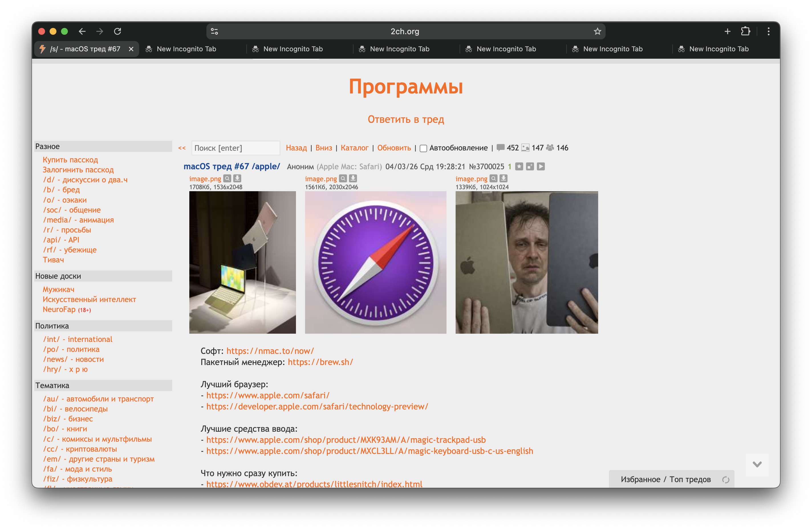The image size is (812, 530).
Task: Download the third image.png (1024x1024)
Action: 503,178
